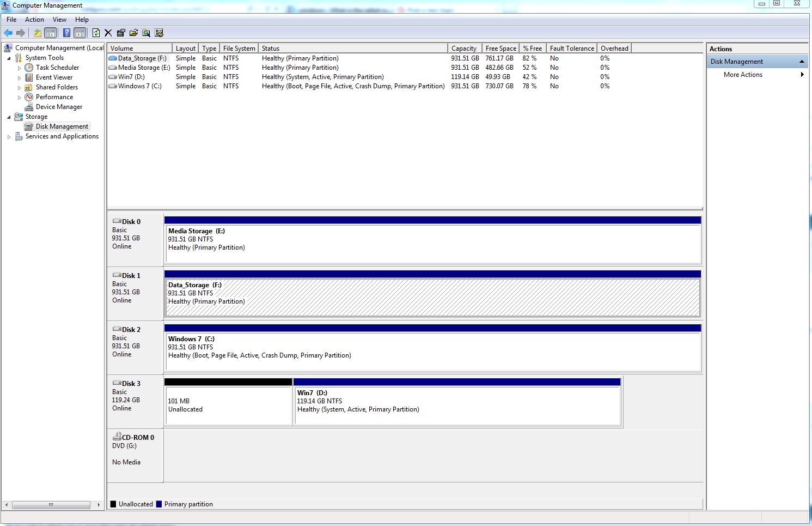Select the Services and Applications tree icon

(x=19, y=136)
